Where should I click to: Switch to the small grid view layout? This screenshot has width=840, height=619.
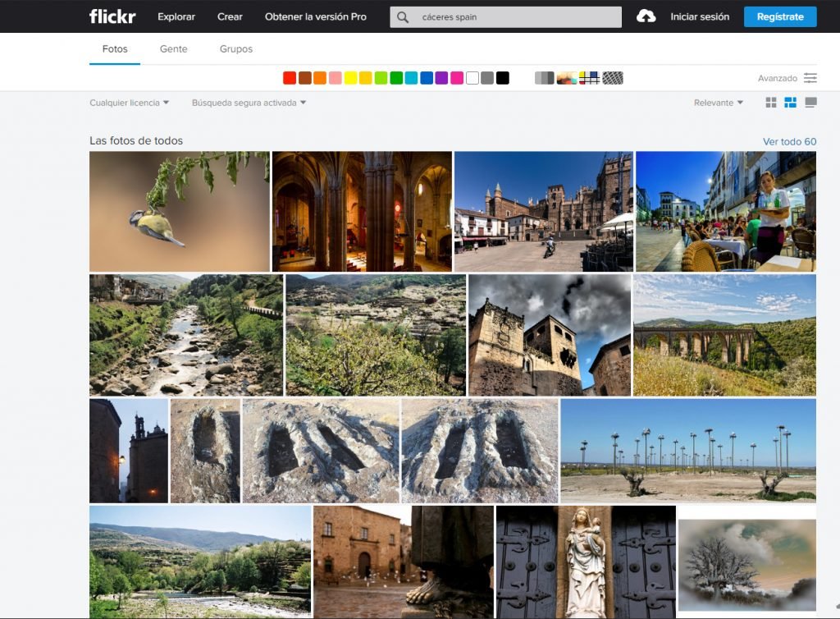pyautogui.click(x=772, y=102)
